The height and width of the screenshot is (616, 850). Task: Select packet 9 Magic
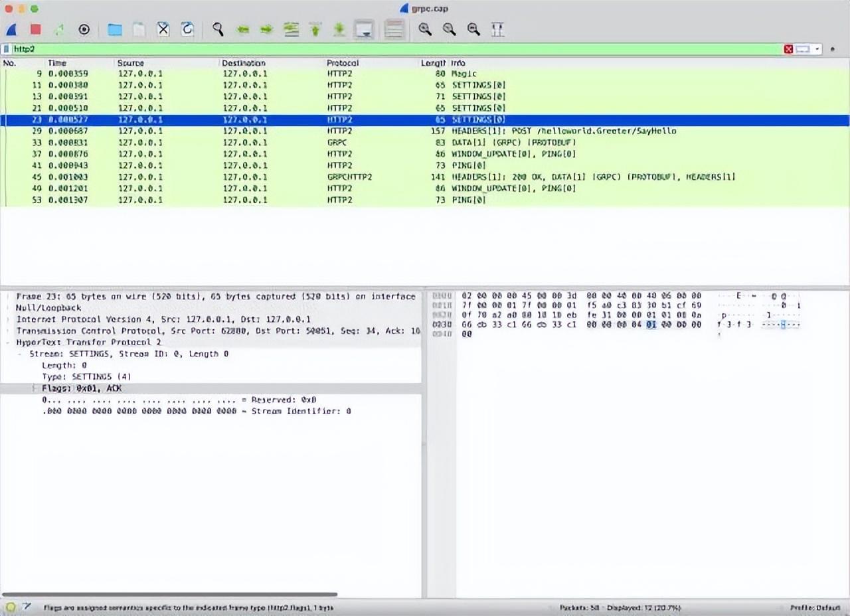coord(425,74)
